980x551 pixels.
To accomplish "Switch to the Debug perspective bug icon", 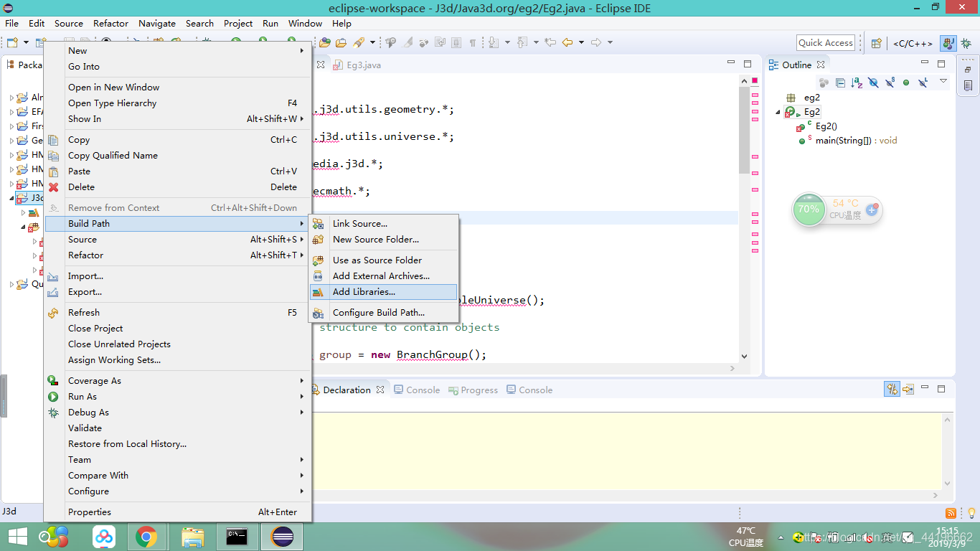I will click(966, 43).
